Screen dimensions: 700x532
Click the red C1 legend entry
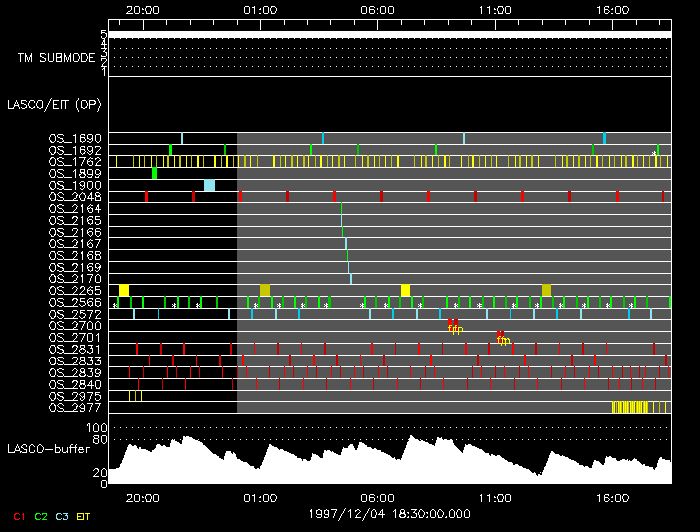pos(19,516)
